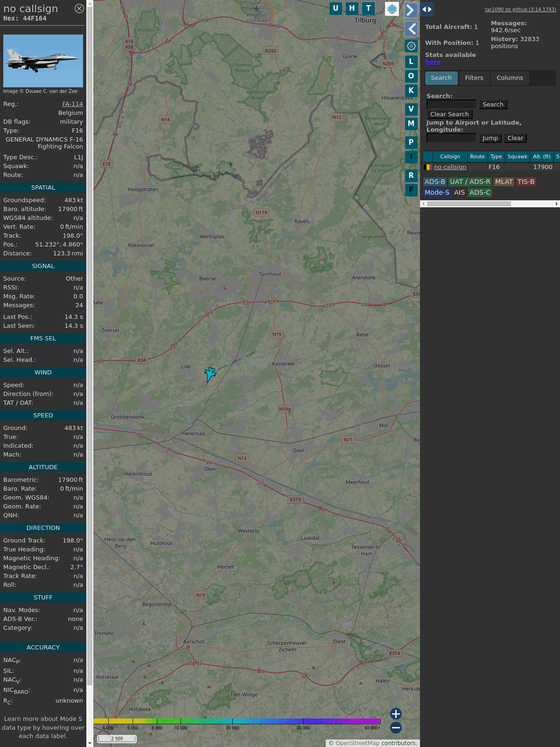Click the Mode-S source legend
The width and height of the screenshot is (560, 747).
pos(437,192)
